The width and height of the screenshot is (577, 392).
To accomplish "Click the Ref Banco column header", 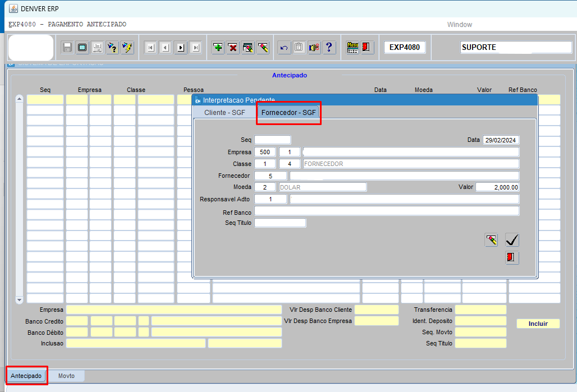I will 523,90.
